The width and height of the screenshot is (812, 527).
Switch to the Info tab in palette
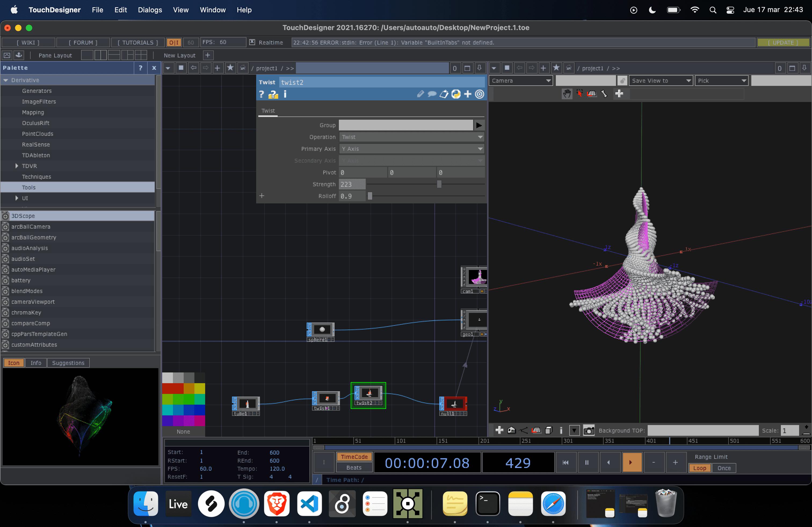coord(36,363)
